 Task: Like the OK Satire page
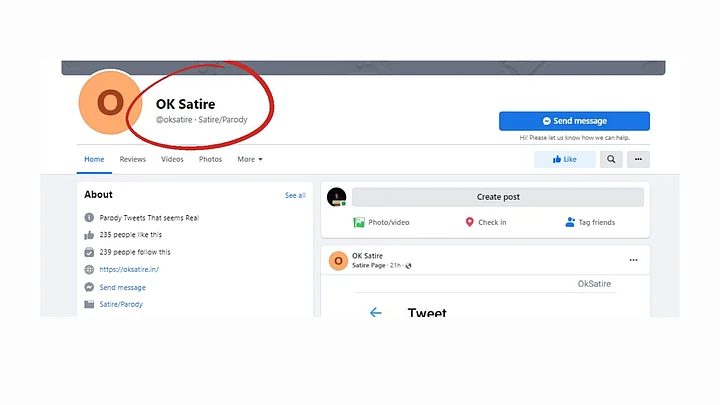(564, 159)
